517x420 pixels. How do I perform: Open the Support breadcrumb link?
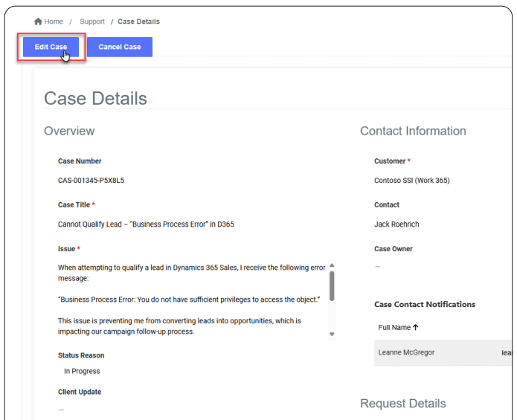click(x=92, y=22)
